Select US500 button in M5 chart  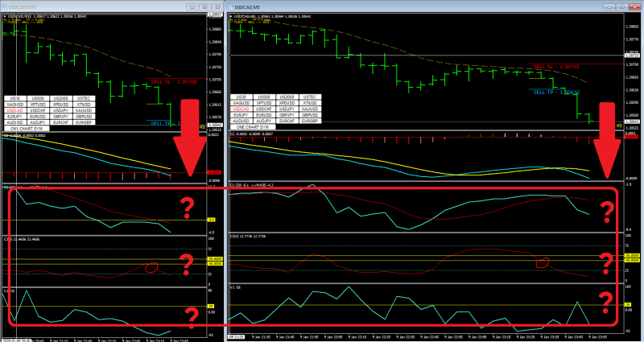pyautogui.click(x=265, y=97)
